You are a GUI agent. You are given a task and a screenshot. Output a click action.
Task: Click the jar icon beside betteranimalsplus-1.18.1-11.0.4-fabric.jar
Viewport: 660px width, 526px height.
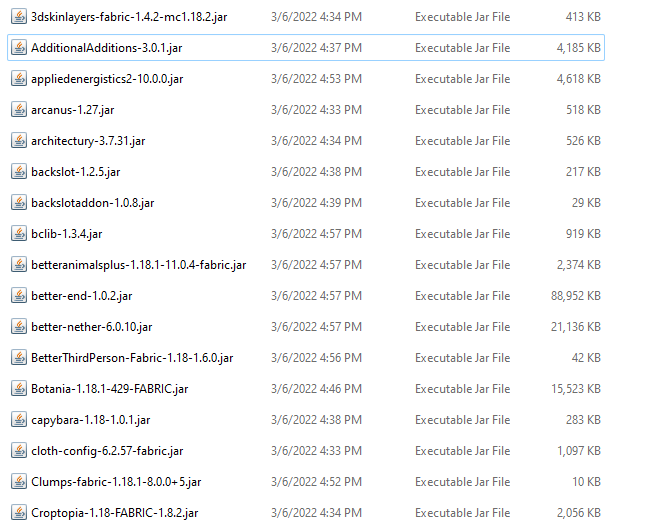[19, 265]
